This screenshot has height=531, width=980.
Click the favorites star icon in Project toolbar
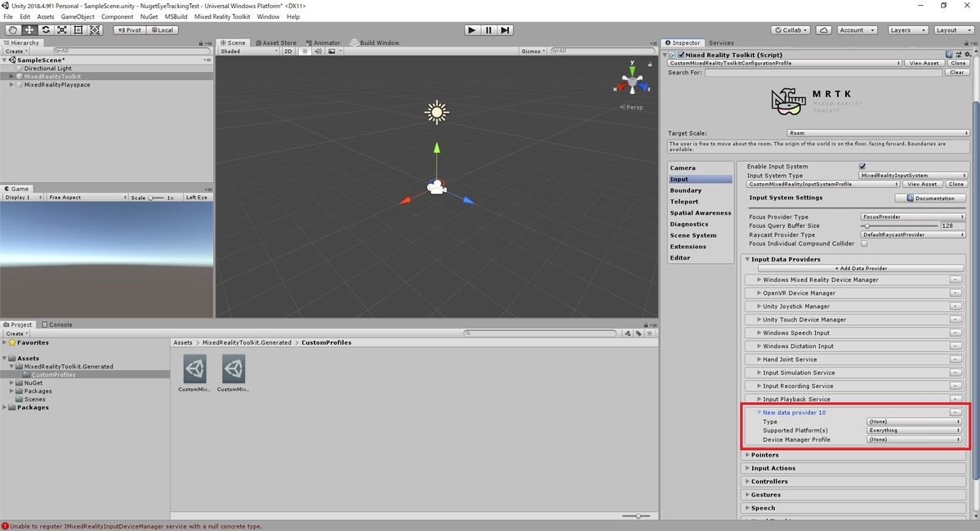click(648, 333)
